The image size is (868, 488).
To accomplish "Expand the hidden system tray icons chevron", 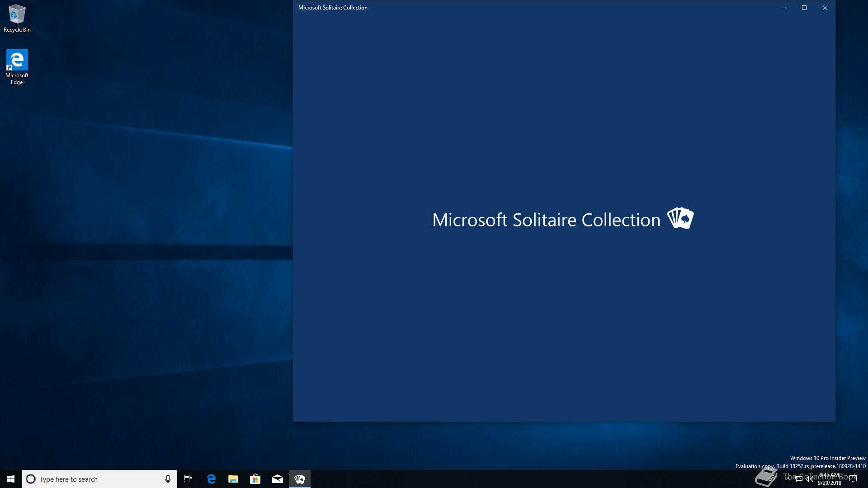I will pos(788,479).
